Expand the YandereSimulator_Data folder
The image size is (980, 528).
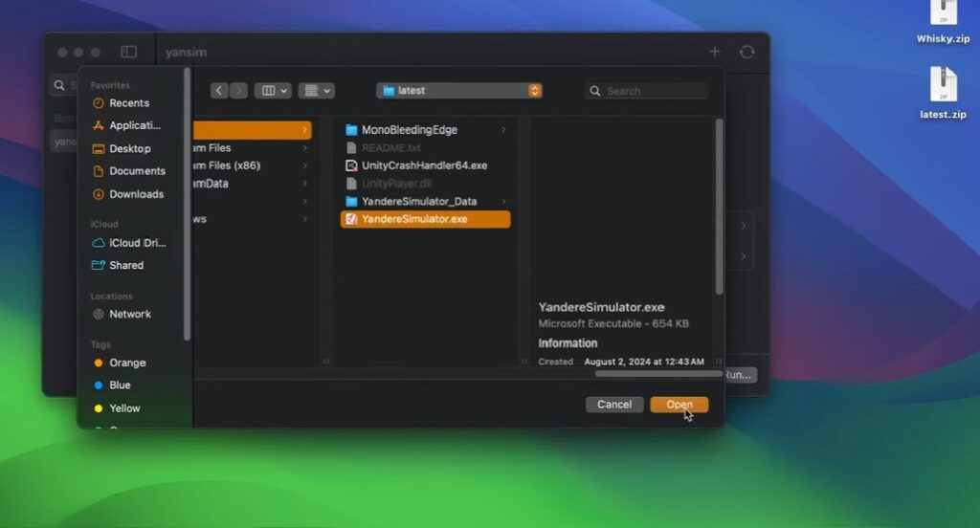tap(503, 202)
